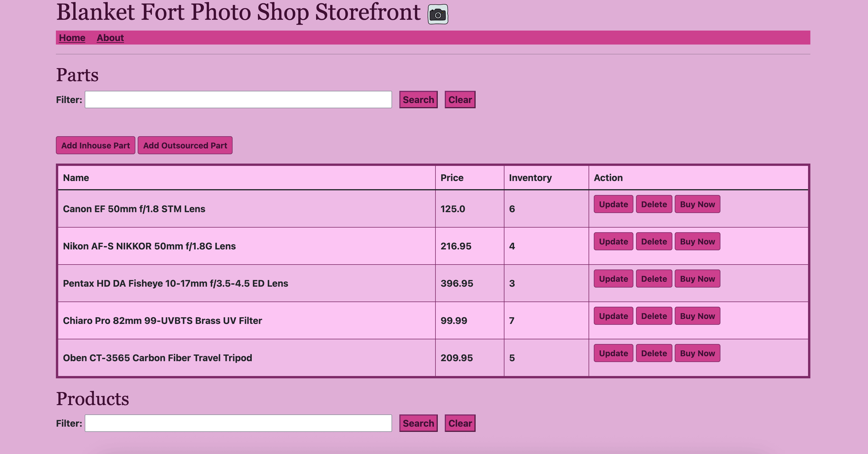Update the Chiaro Pro UV Filter
This screenshot has height=454, width=868.
pyautogui.click(x=613, y=316)
